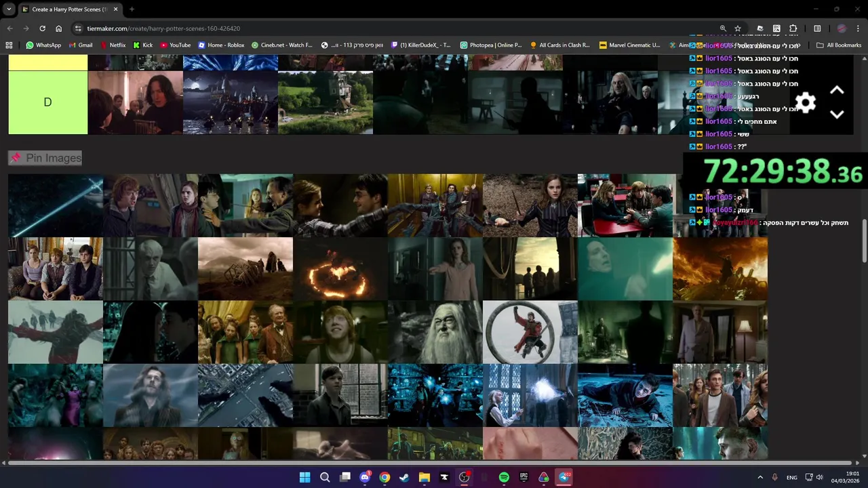Screen dimensions: 868x488
Task: Open the All Cards in Clash R... bookmark
Action: [x=560, y=45]
